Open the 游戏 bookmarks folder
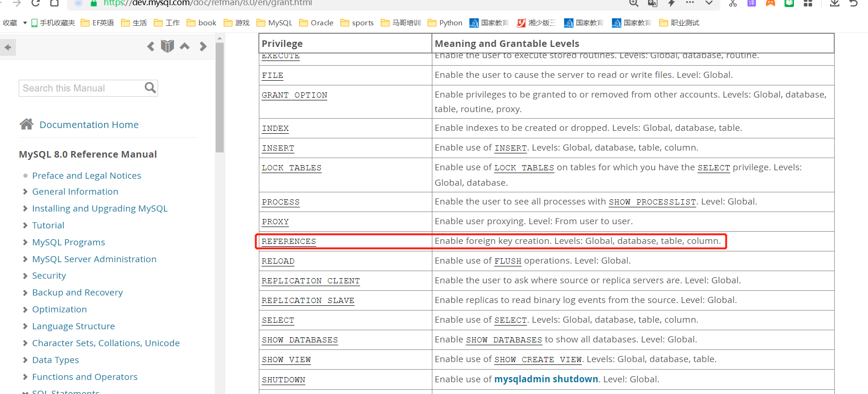The width and height of the screenshot is (868, 394). 237,23
